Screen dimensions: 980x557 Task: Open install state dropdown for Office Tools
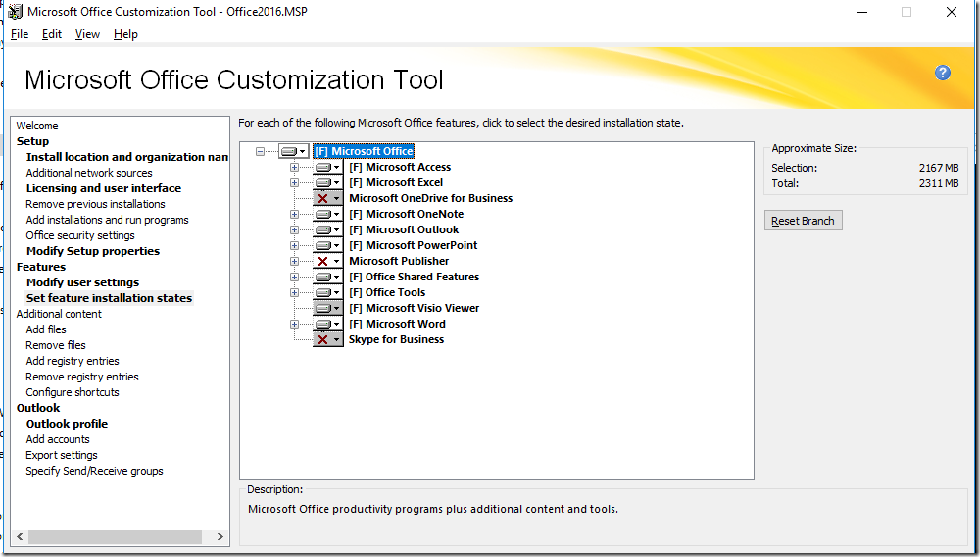[336, 292]
